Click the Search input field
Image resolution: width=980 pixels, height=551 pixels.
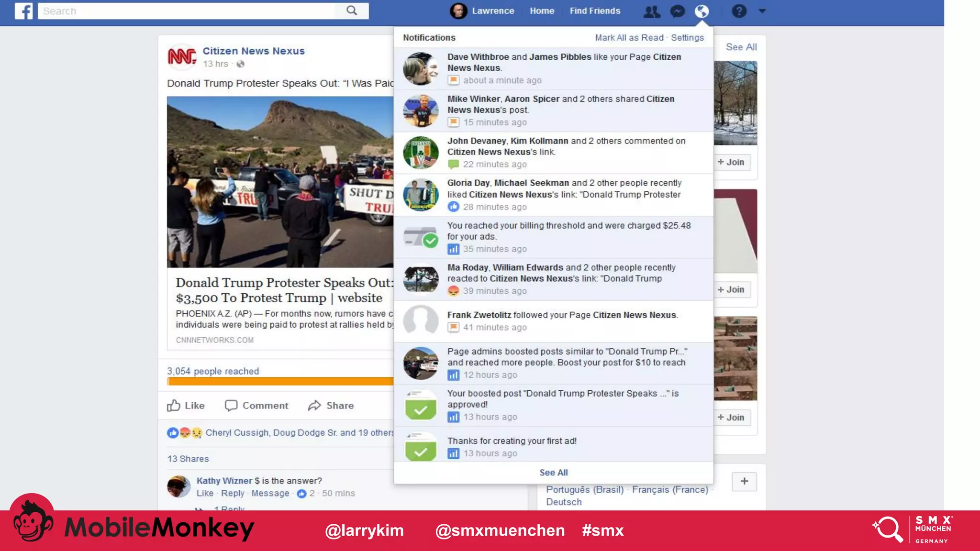(x=187, y=11)
